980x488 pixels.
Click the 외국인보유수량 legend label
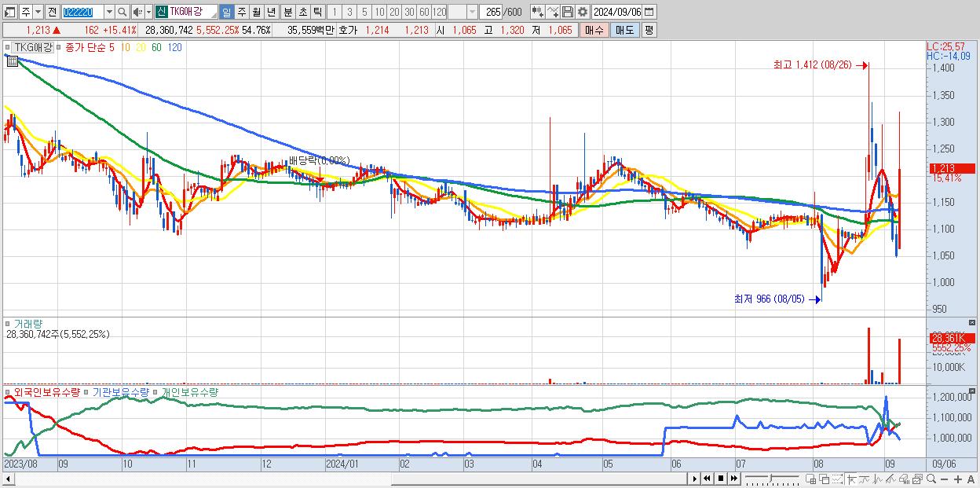click(x=47, y=391)
